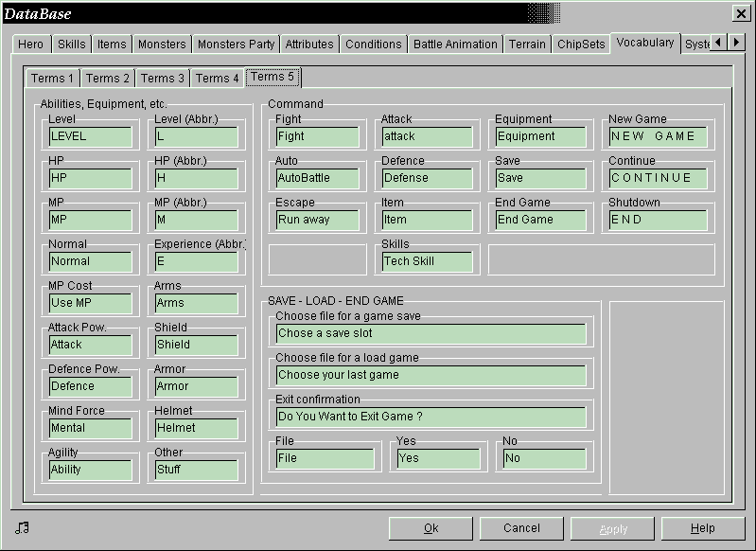This screenshot has height=551, width=756.
Task: Open the Terms 2 sub-tab
Action: tap(107, 79)
